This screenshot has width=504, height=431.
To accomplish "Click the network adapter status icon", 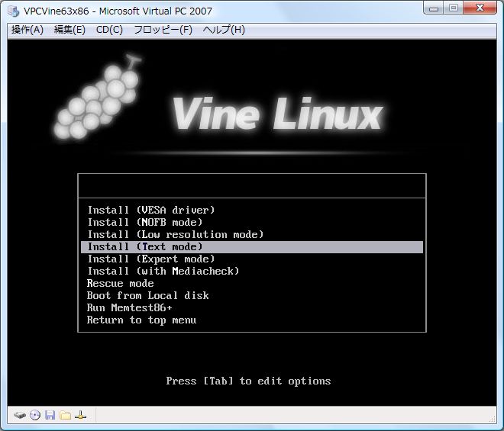I will pos(80,415).
